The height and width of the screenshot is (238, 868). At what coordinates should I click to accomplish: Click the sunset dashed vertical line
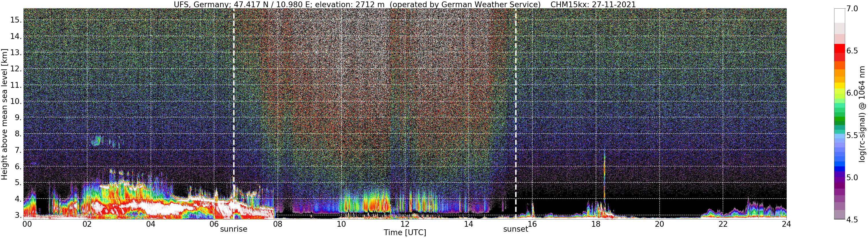[x=515, y=114]
